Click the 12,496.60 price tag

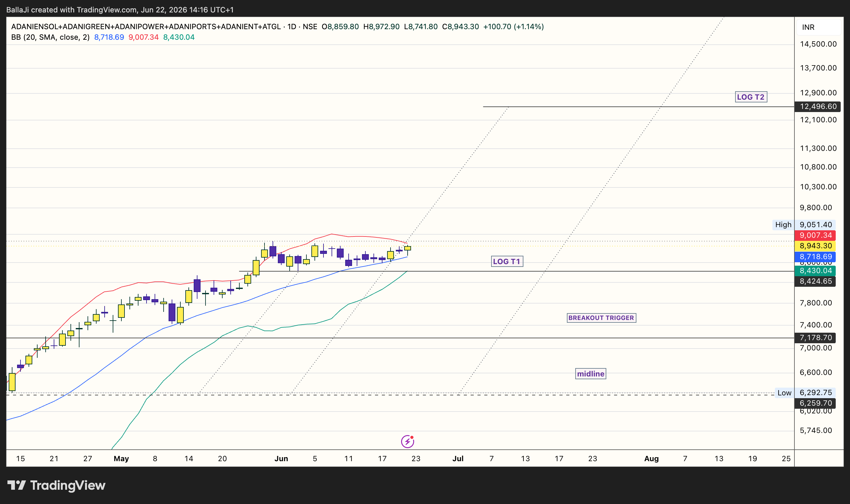tap(818, 107)
